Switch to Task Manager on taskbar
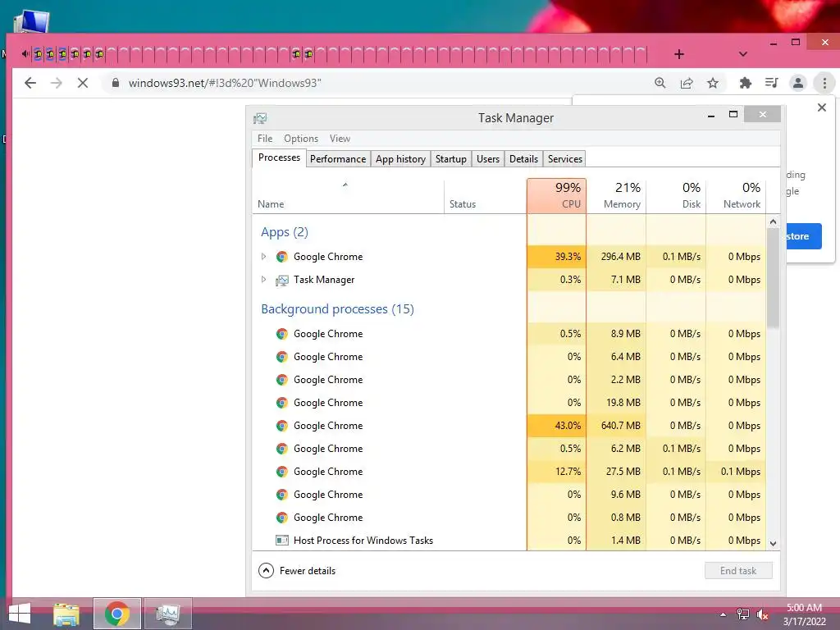This screenshot has width=840, height=630. [x=168, y=614]
